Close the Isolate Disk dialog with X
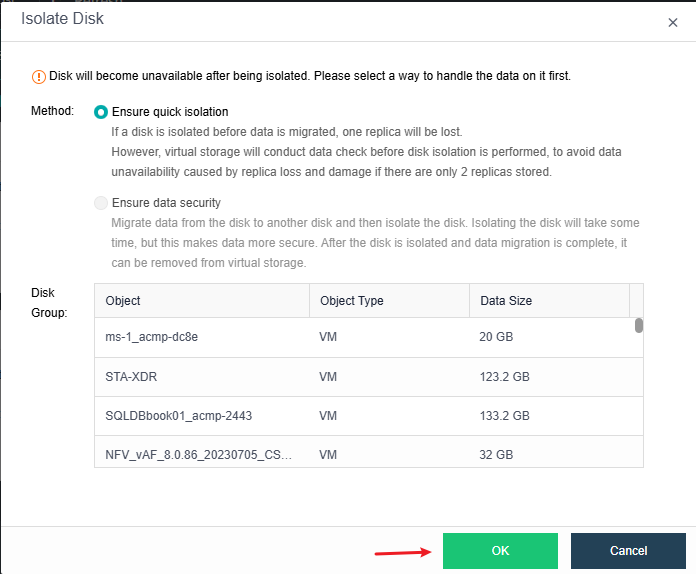The width and height of the screenshot is (696, 574). (673, 22)
